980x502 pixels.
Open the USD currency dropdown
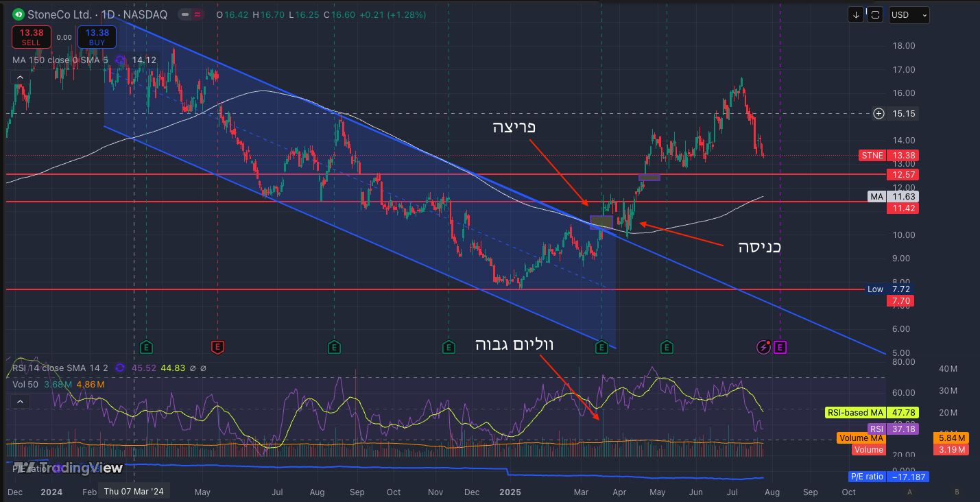coord(909,14)
